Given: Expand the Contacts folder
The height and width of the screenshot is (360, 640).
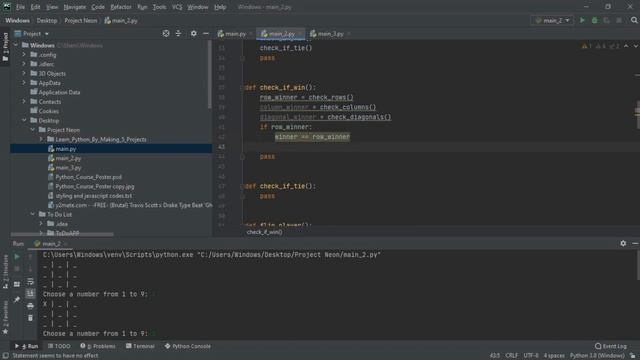Looking at the screenshot, I should coord(24,101).
